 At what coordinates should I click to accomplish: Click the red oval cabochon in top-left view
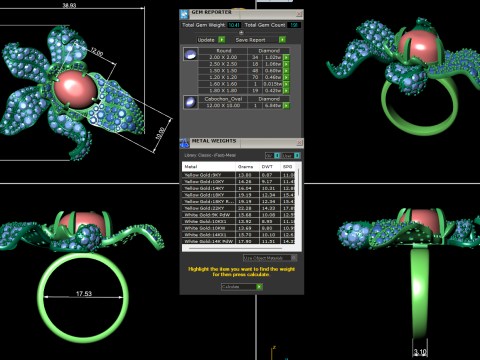click(x=75, y=89)
